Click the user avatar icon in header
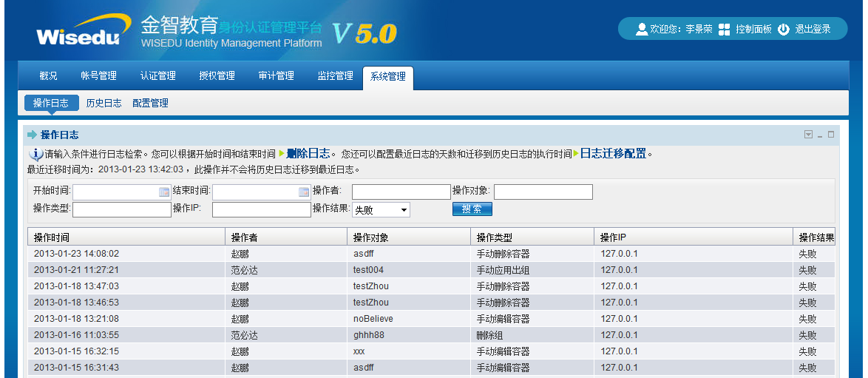Image resolution: width=868 pixels, height=378 pixels. 642,29
